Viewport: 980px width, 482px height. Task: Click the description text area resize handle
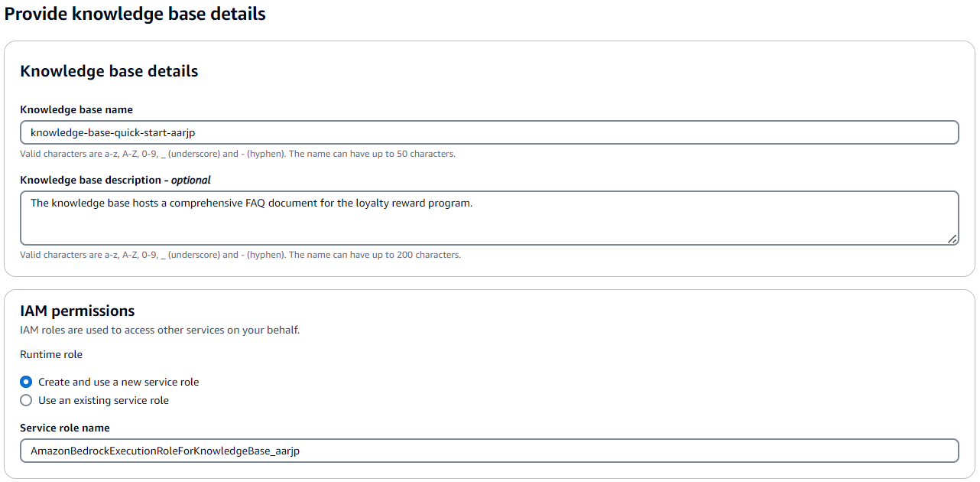coord(952,239)
